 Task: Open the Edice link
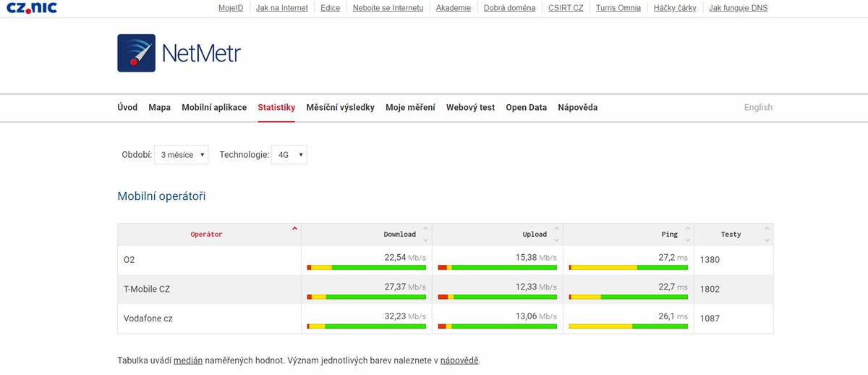pos(331,8)
